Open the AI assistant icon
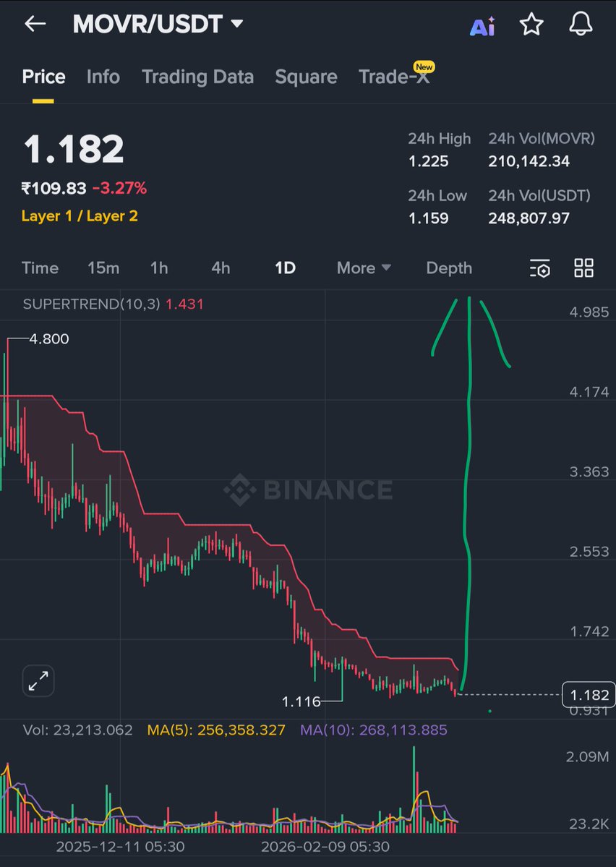The image size is (616, 867). (482, 25)
